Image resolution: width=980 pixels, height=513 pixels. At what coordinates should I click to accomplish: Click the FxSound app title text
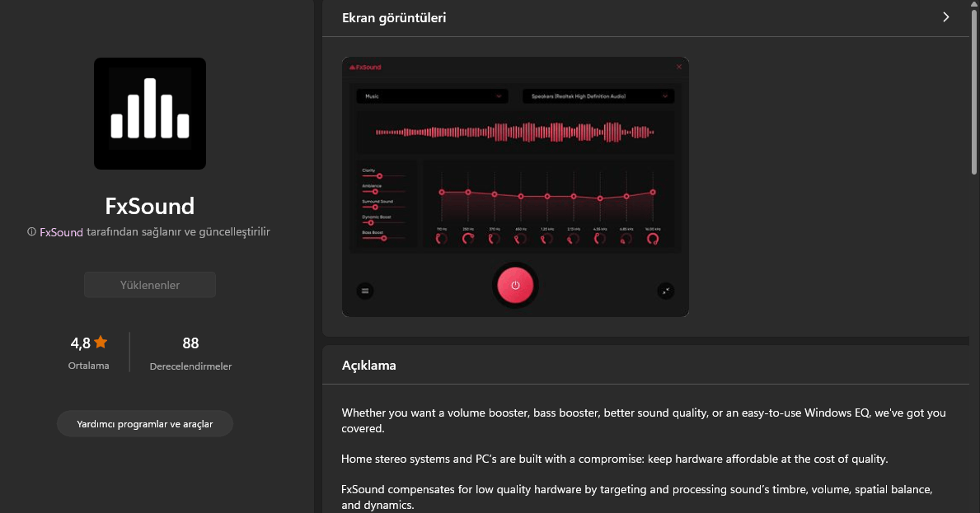pos(150,206)
